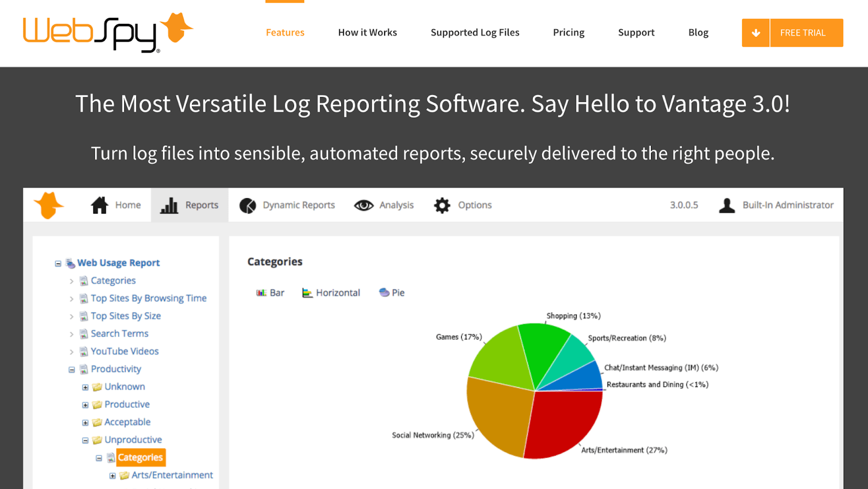The image size is (868, 489).
Task: Click the 3.0.0.5 version number
Action: point(684,205)
